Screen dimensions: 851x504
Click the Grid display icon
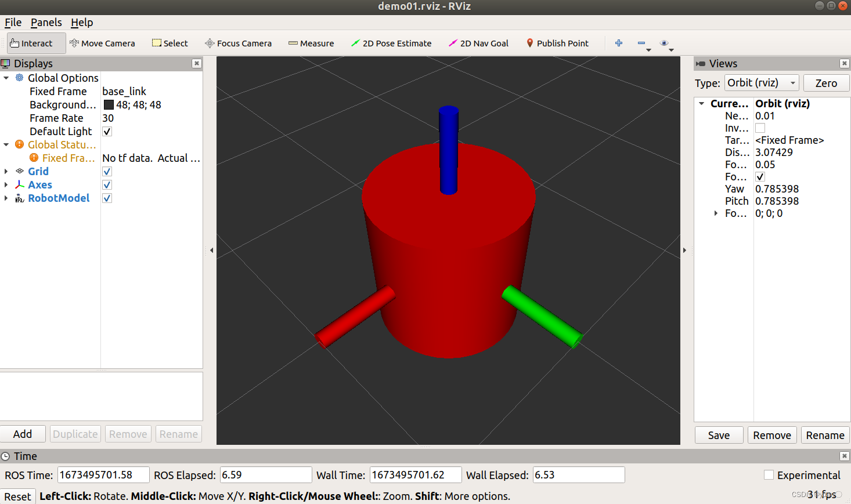tap(20, 171)
